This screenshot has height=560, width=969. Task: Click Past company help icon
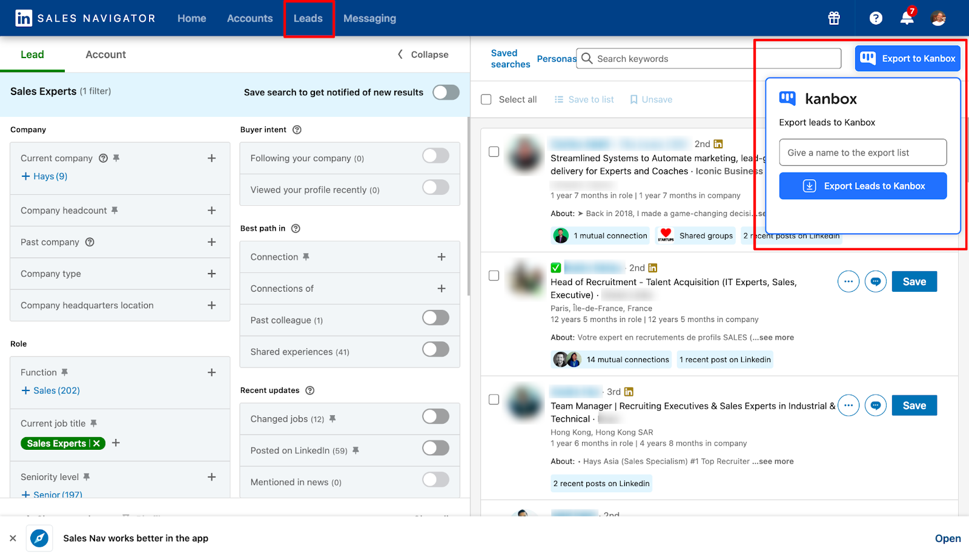pyautogui.click(x=90, y=242)
